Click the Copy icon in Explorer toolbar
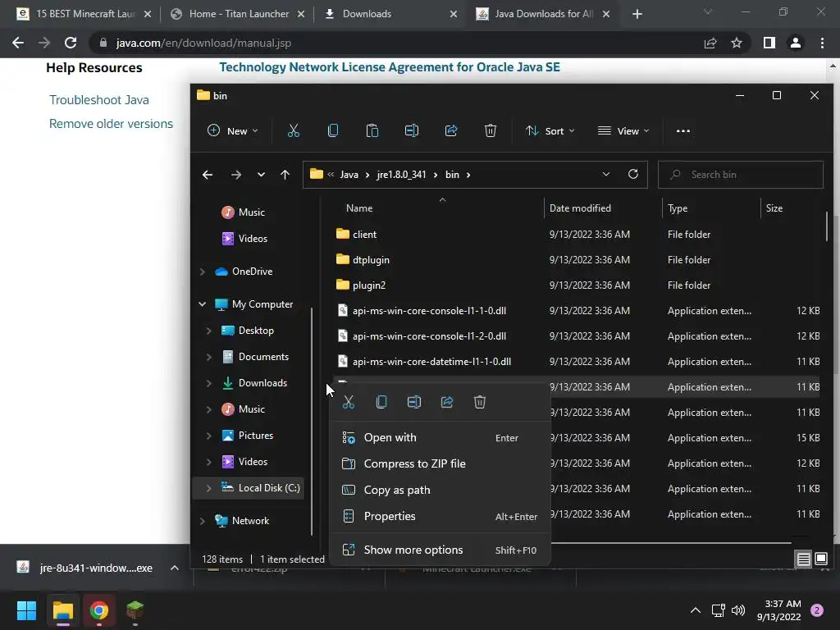This screenshot has height=630, width=840. (333, 130)
